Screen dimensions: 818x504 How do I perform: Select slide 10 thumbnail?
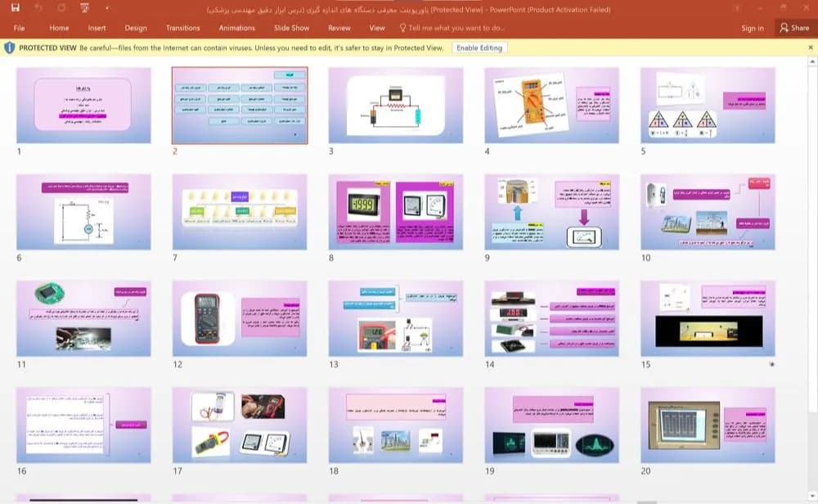tap(708, 212)
